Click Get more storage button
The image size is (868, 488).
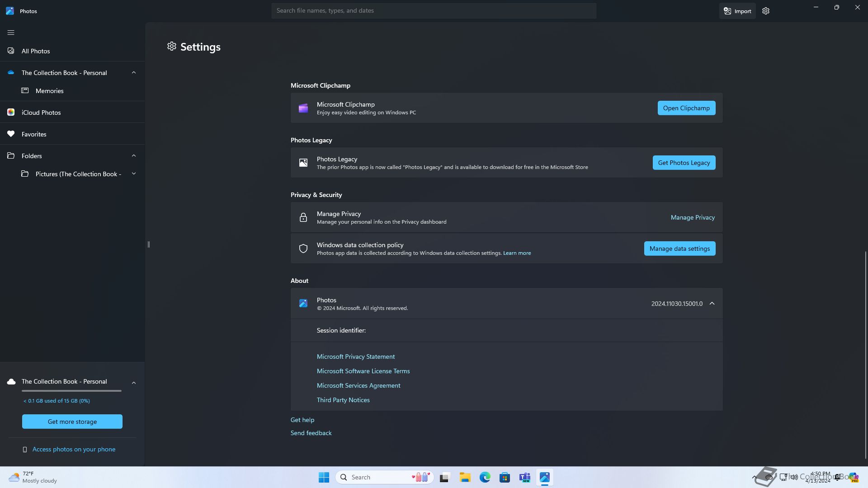click(x=72, y=422)
